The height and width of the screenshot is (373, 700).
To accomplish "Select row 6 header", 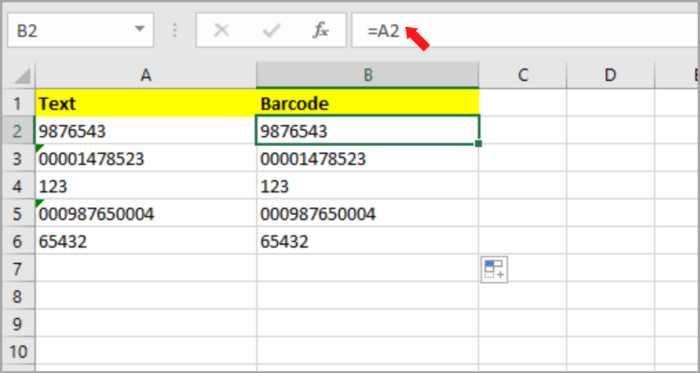I will point(18,240).
